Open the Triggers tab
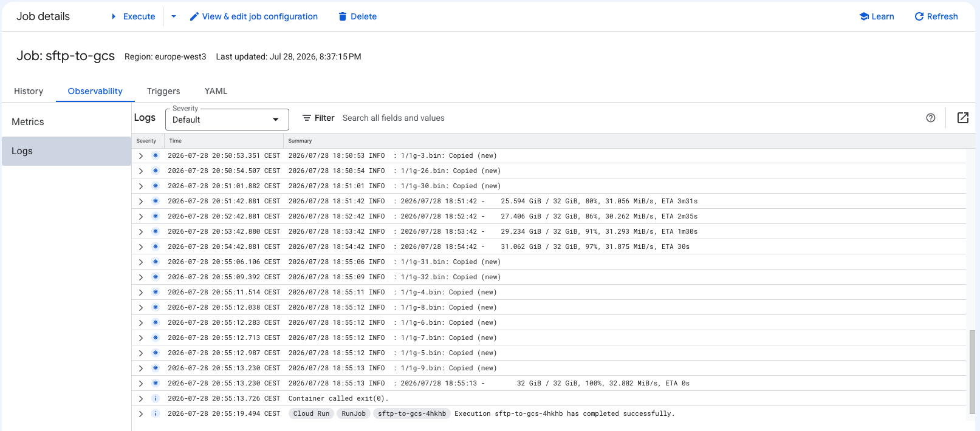This screenshot has width=980, height=431. click(163, 91)
